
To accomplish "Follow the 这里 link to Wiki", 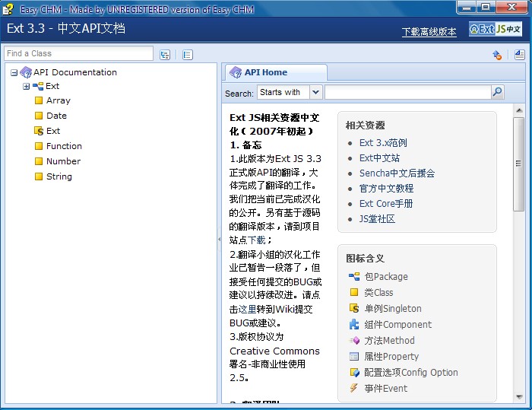I will click(247, 309).
